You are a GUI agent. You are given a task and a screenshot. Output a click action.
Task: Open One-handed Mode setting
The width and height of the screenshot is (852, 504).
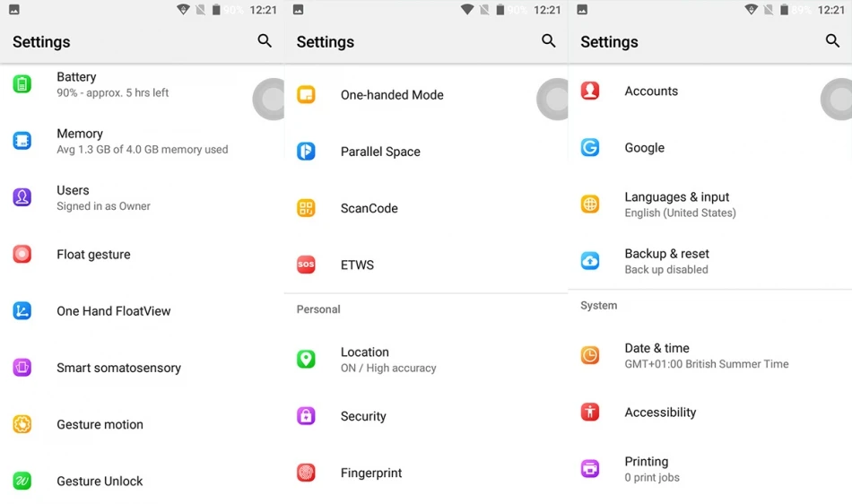click(426, 94)
